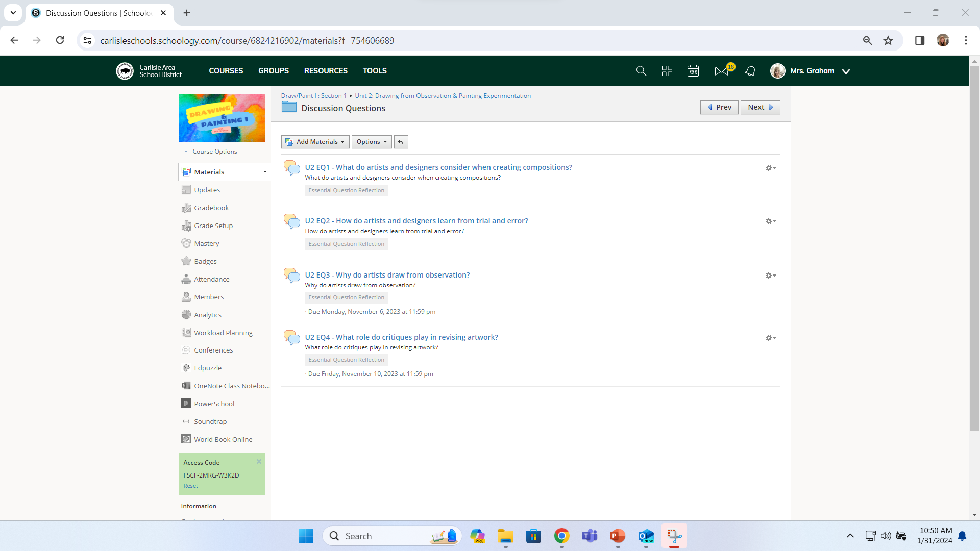Viewport: 980px width, 551px height.
Task: Select Gradebook in the sidebar
Action: [x=211, y=208]
